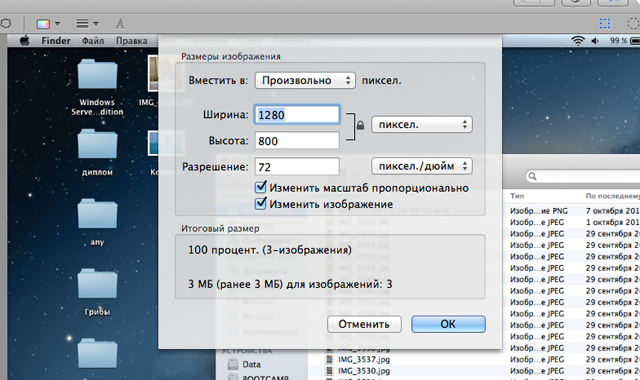Click the По последнему column header
Screen dimensions: 640x380
(x=613, y=196)
